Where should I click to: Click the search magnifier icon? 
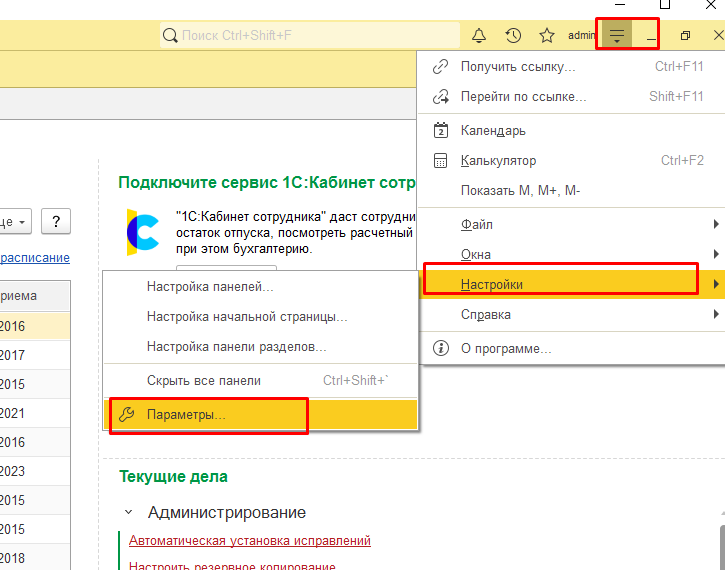170,35
